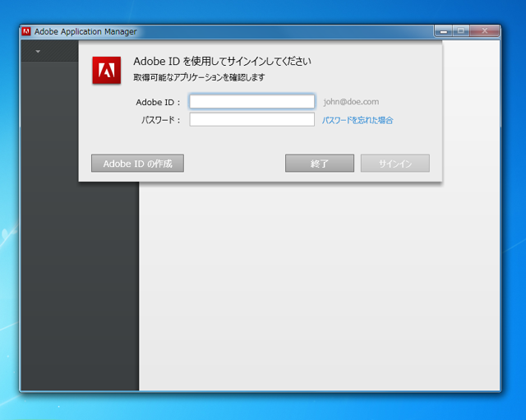The image size is (526, 420).
Task: Click Adobe icon in window title bar
Action: (26, 31)
